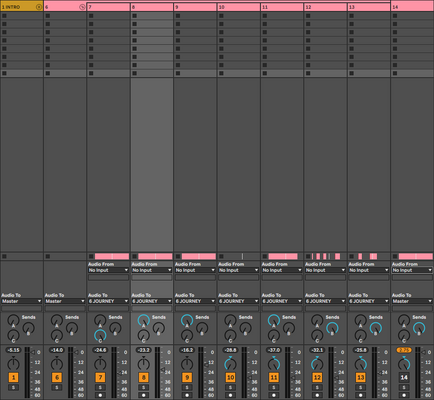This screenshot has width=434, height=400.
Task: Open Audio From dropdown on track 14
Action: (412, 270)
